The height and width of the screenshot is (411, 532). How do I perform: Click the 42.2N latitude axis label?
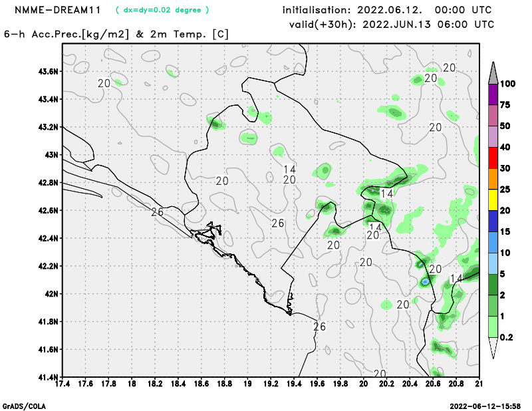pos(48,266)
